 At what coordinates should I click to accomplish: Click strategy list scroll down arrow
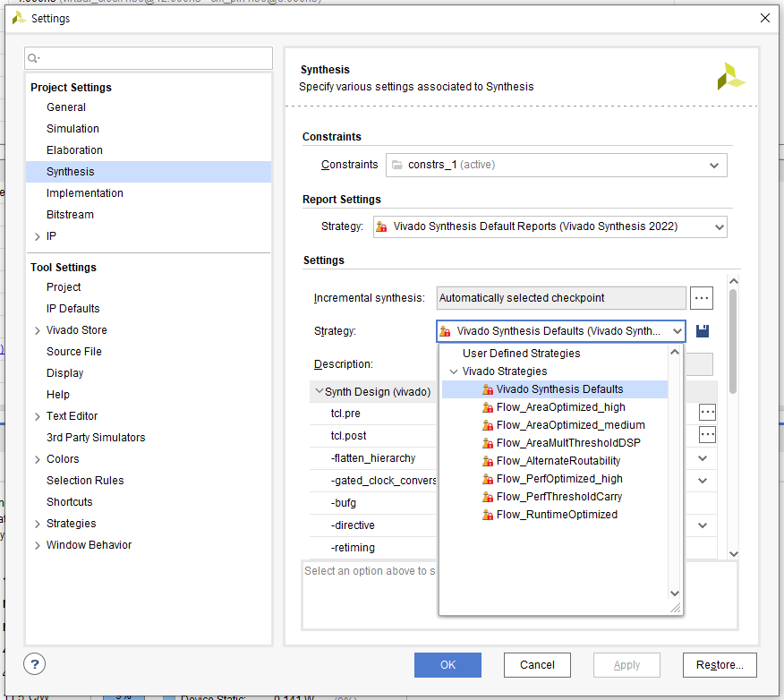(x=675, y=593)
